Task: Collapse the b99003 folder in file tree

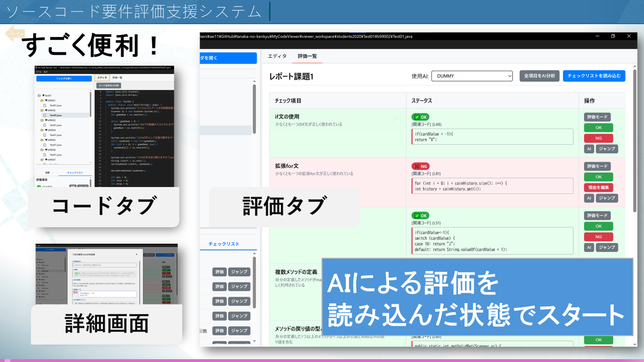Action: (46, 120)
